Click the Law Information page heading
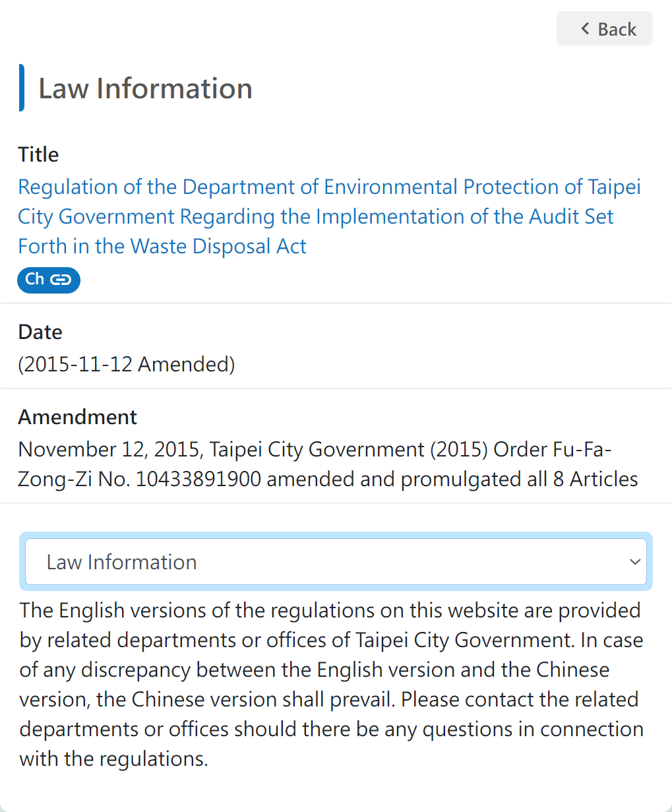 point(145,88)
